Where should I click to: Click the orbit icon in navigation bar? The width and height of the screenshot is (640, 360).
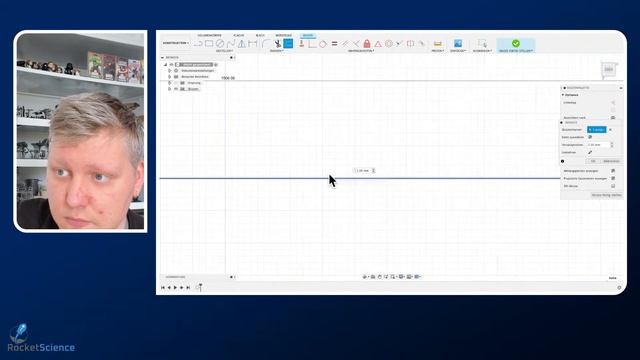coord(365,277)
